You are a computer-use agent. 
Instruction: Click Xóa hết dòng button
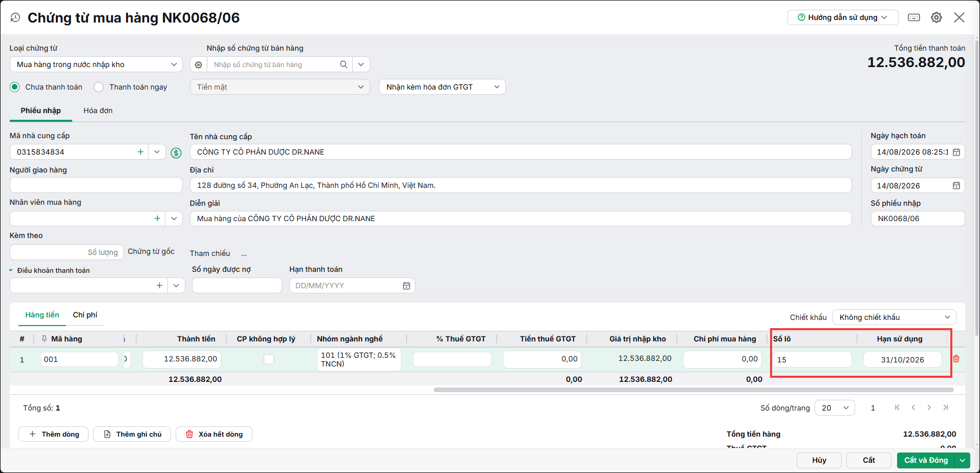214,434
